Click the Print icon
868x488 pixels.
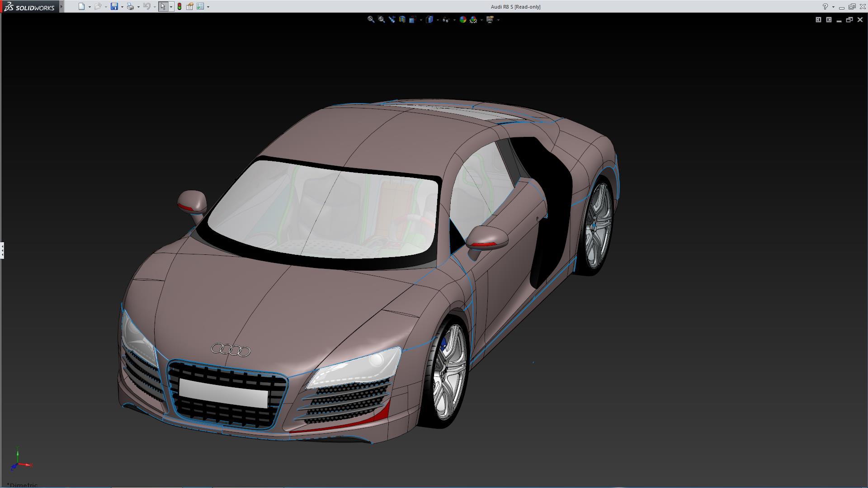click(x=130, y=6)
